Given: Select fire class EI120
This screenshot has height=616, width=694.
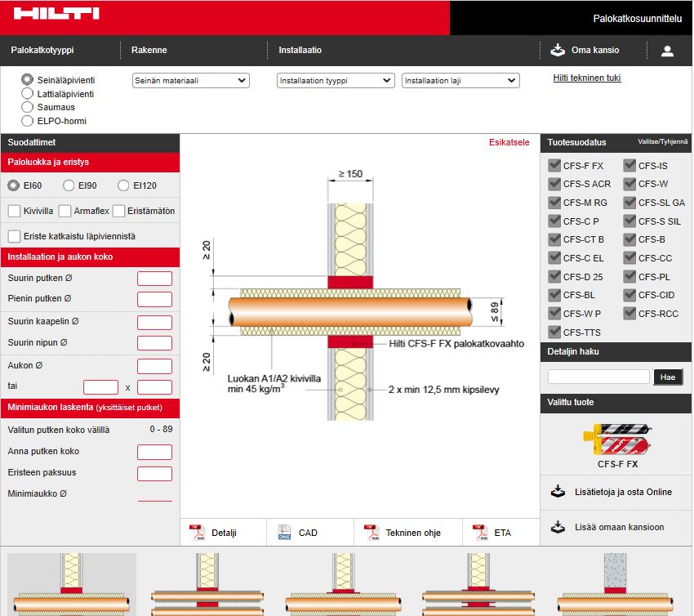Looking at the screenshot, I should click(122, 185).
